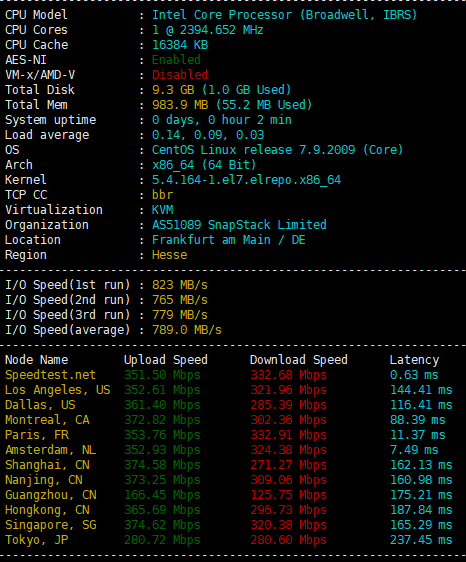Screen dimensions: 466x562
Task: Click the 'Guangzhou, CN' node name
Action: [50, 495]
